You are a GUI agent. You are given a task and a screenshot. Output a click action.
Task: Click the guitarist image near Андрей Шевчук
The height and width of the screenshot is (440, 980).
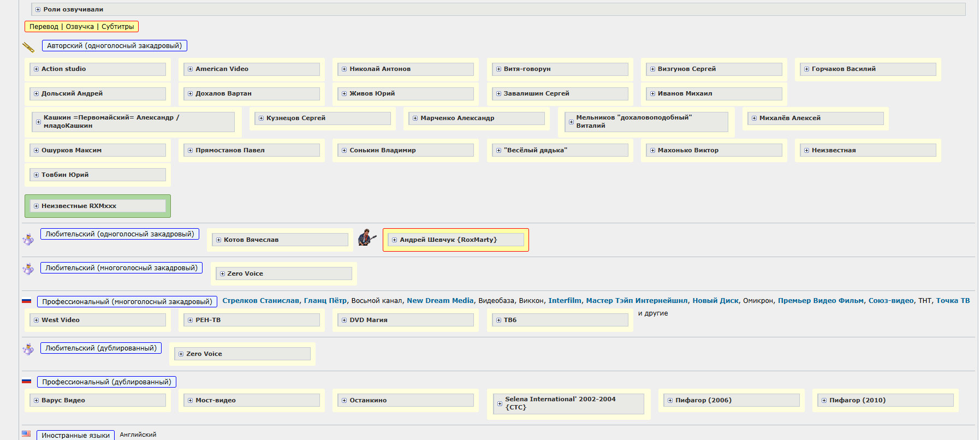pos(367,237)
